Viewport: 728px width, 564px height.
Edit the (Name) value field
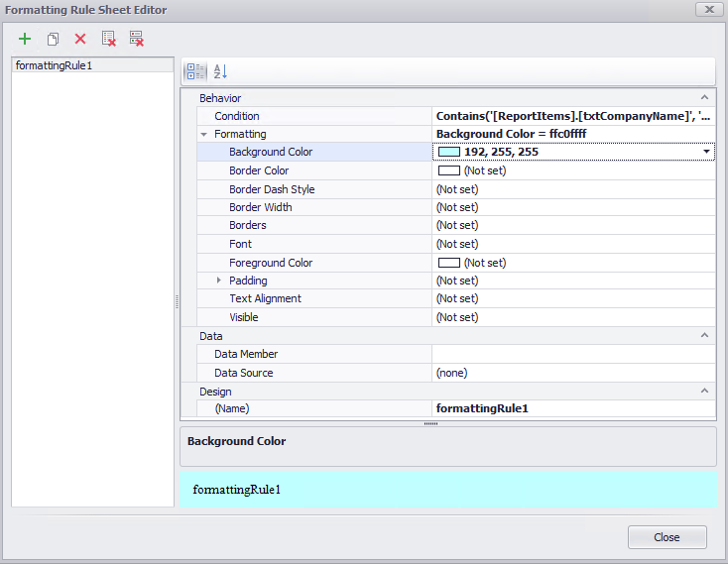pos(572,407)
